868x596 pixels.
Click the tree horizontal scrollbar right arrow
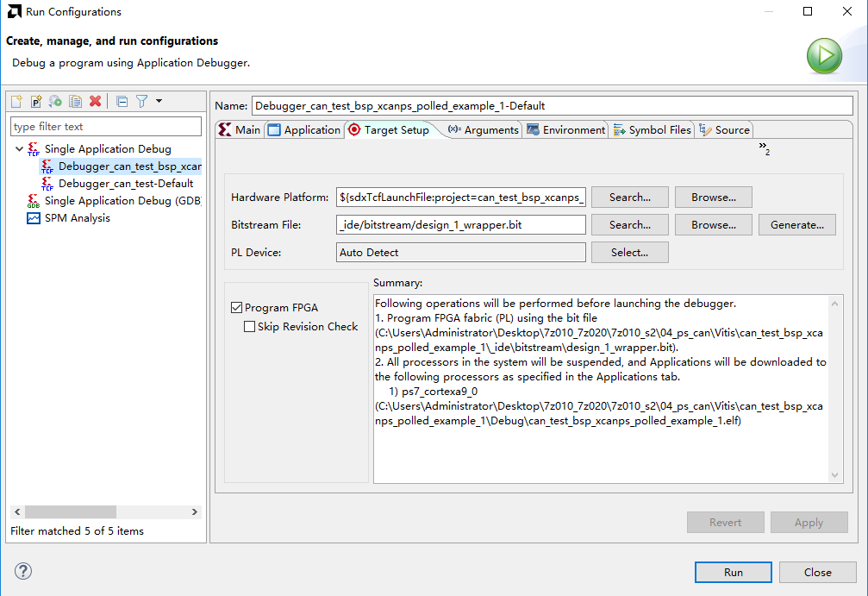click(x=194, y=511)
